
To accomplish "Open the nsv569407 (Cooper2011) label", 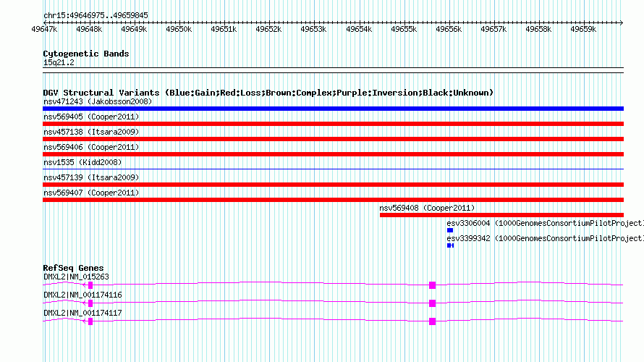I will [91, 193].
